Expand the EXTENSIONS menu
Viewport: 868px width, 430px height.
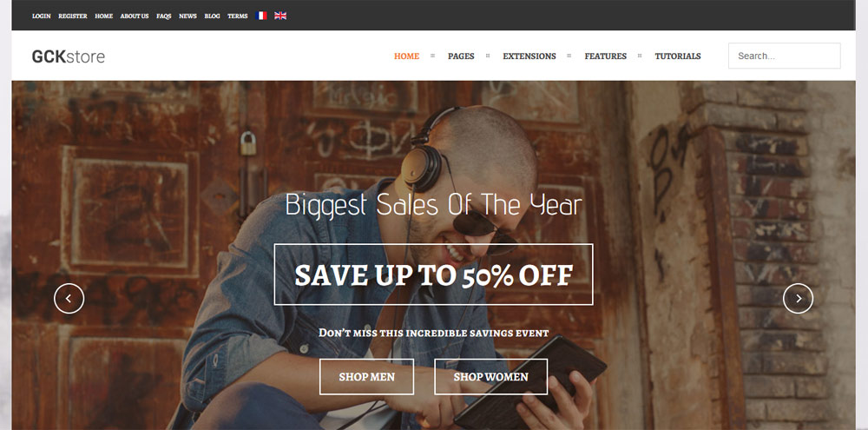pos(529,56)
